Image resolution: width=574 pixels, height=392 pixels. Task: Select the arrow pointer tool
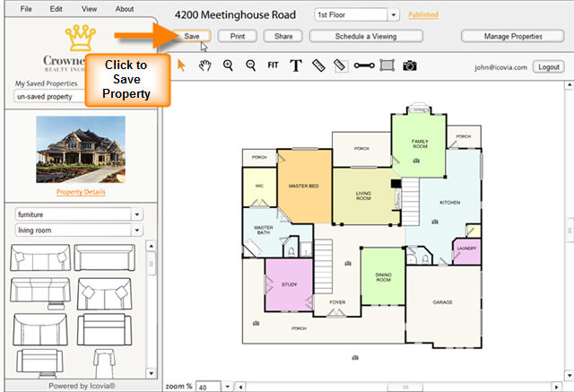(x=182, y=65)
